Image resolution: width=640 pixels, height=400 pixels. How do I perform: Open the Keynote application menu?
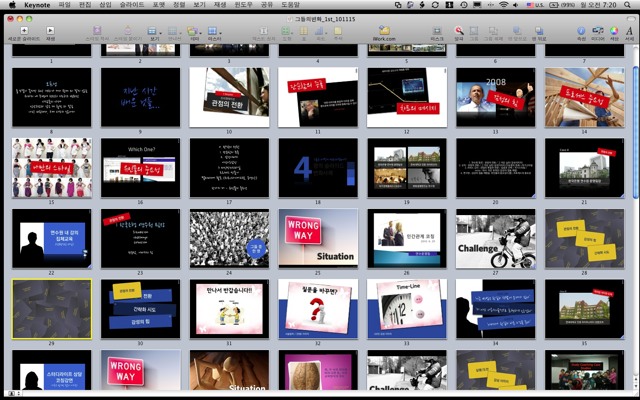(x=37, y=5)
